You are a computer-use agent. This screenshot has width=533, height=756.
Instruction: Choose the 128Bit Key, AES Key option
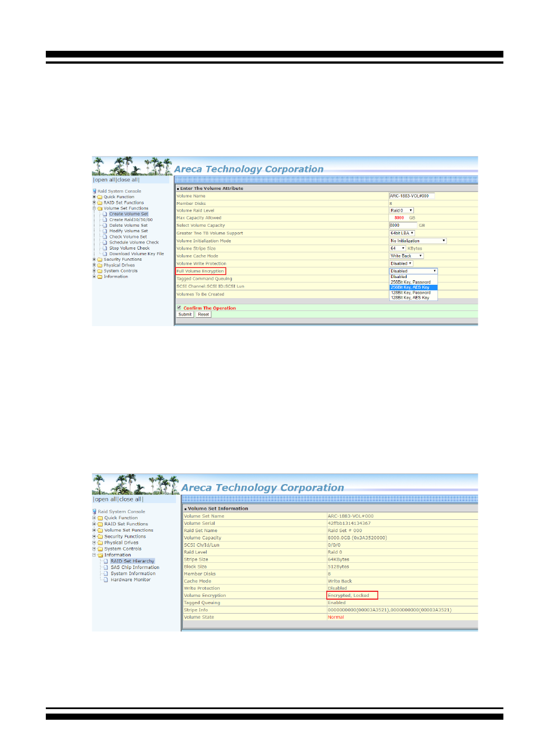click(x=413, y=298)
